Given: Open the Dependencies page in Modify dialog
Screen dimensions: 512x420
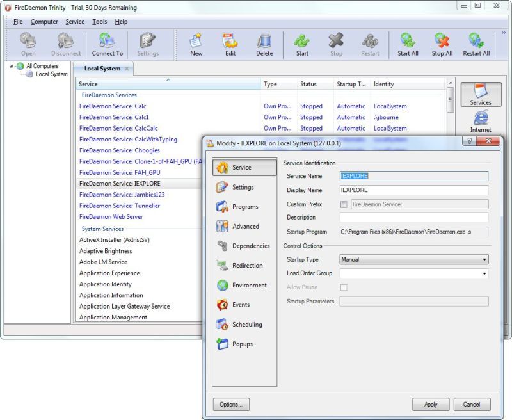Looking at the screenshot, I should pos(244,246).
